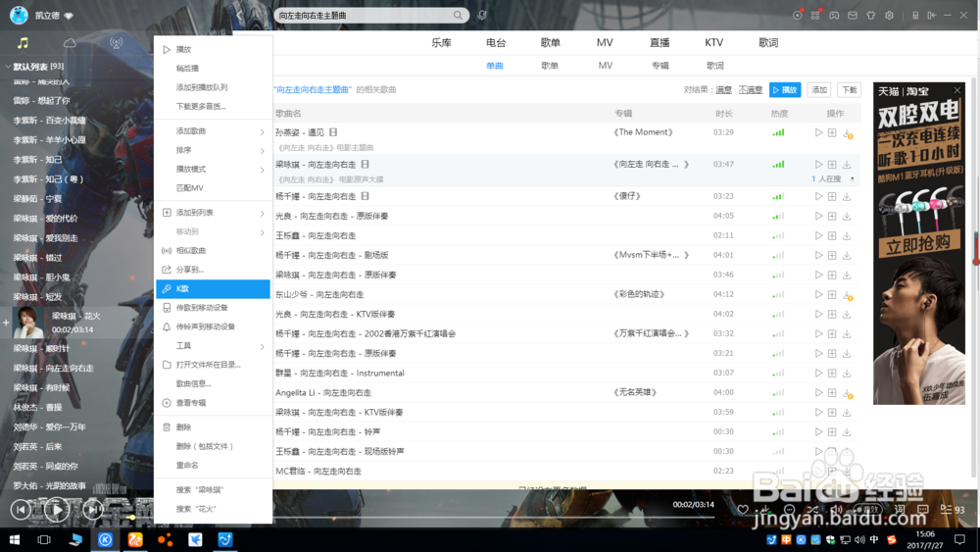Screen dimensions: 980x552
Task: Click the 下载 button above results
Action: (x=850, y=90)
